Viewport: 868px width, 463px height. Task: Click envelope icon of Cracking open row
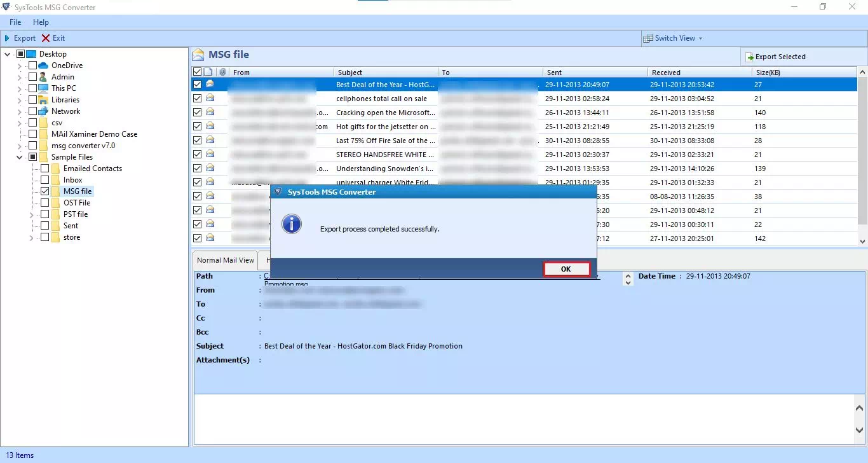[x=210, y=112]
